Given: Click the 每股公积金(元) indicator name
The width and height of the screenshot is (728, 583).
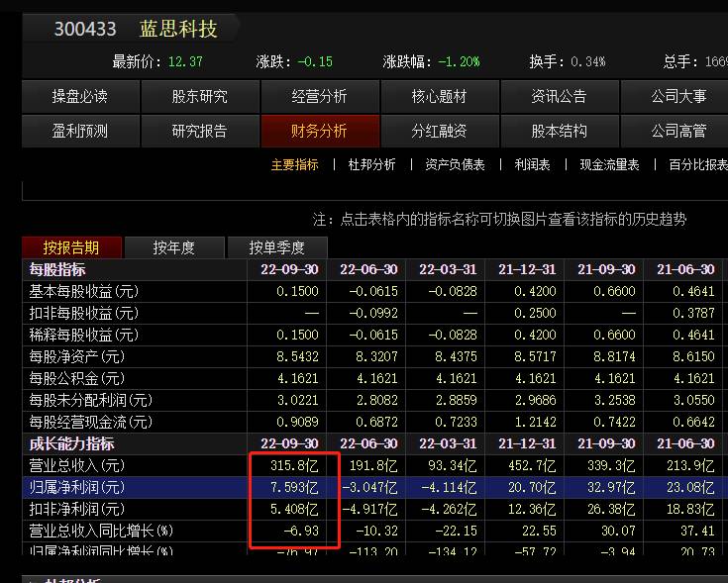Looking at the screenshot, I should 77,378.
